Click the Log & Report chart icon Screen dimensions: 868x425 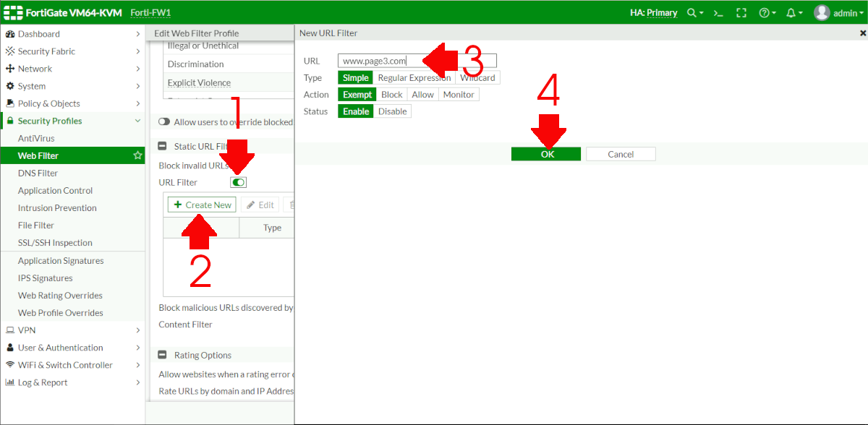(x=10, y=382)
